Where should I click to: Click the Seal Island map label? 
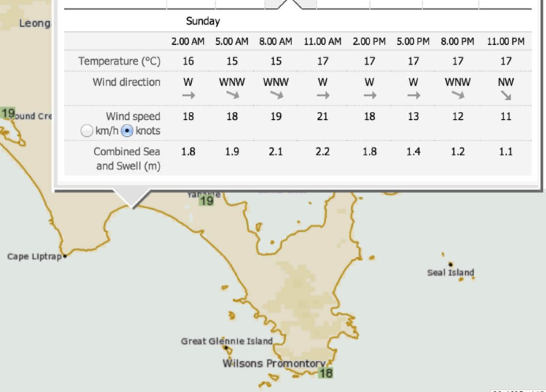(x=451, y=273)
